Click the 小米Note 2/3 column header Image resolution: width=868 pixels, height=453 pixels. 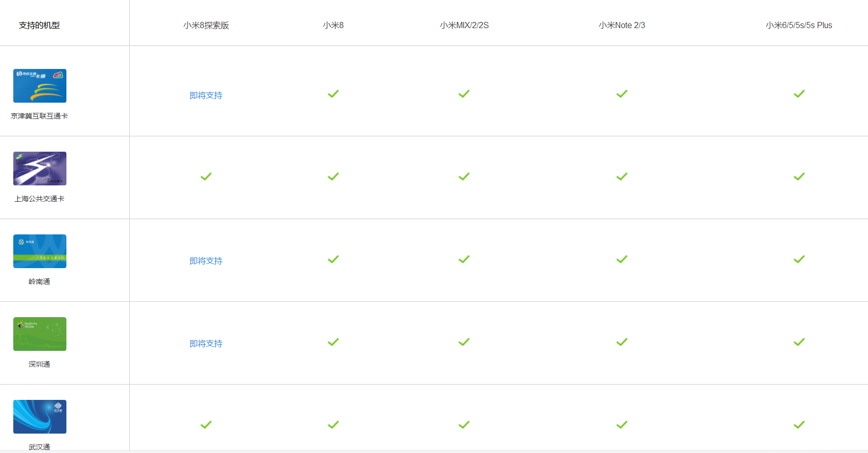click(x=622, y=26)
